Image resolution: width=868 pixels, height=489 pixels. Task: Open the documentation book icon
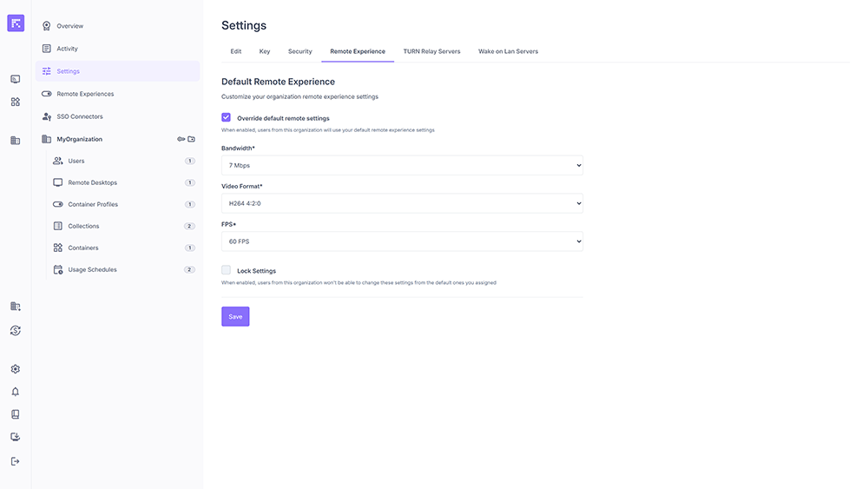[15, 414]
